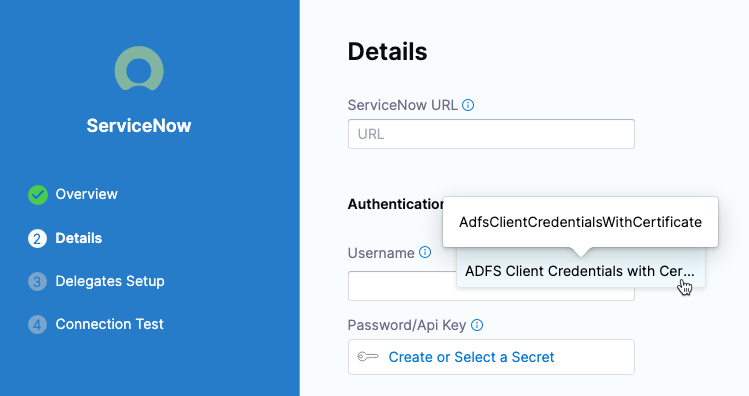
Task: Open the Connection Test step
Action: tap(109, 324)
